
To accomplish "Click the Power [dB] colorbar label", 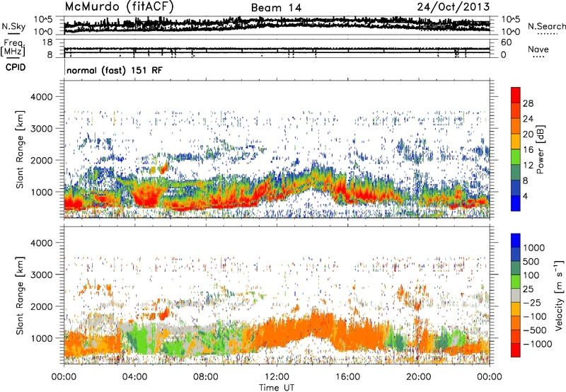I will tap(540, 149).
